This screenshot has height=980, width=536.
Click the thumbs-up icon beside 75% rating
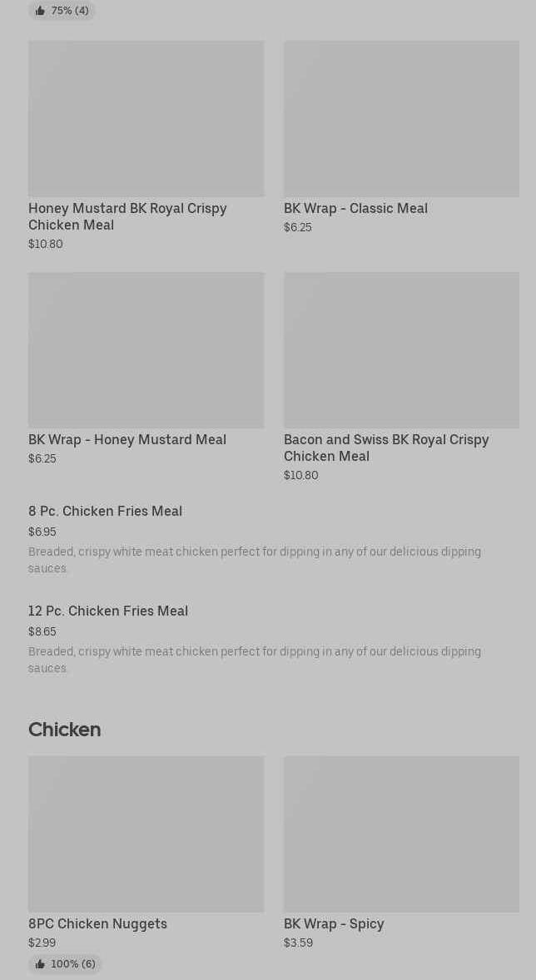(40, 11)
